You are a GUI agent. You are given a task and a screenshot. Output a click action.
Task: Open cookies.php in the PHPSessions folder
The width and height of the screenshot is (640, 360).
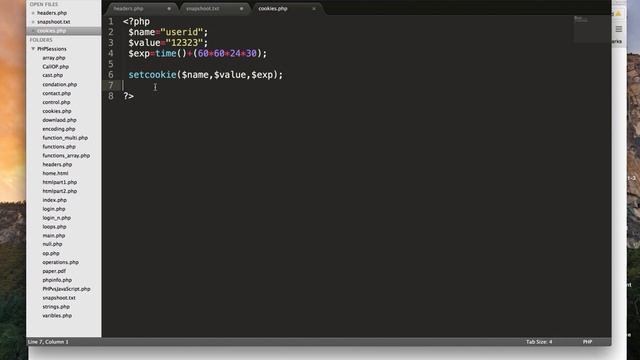point(57,111)
